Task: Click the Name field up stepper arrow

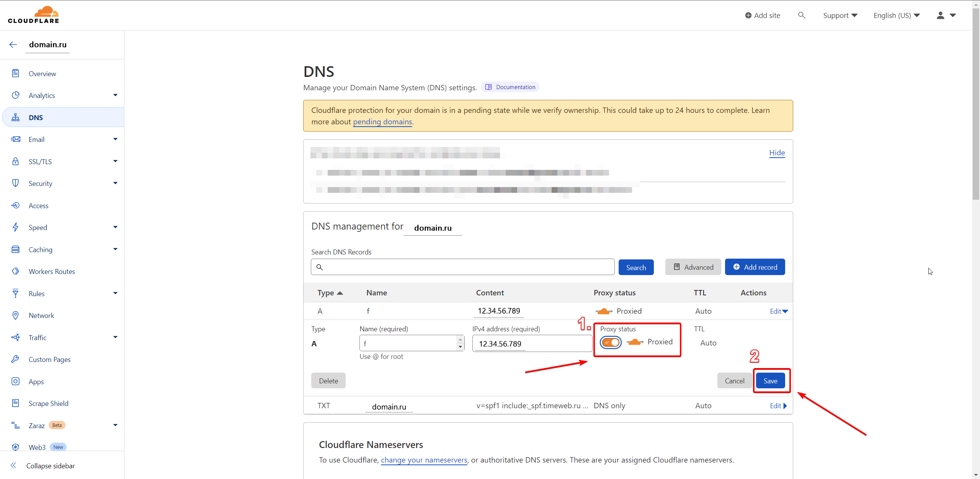Action: pyautogui.click(x=460, y=340)
